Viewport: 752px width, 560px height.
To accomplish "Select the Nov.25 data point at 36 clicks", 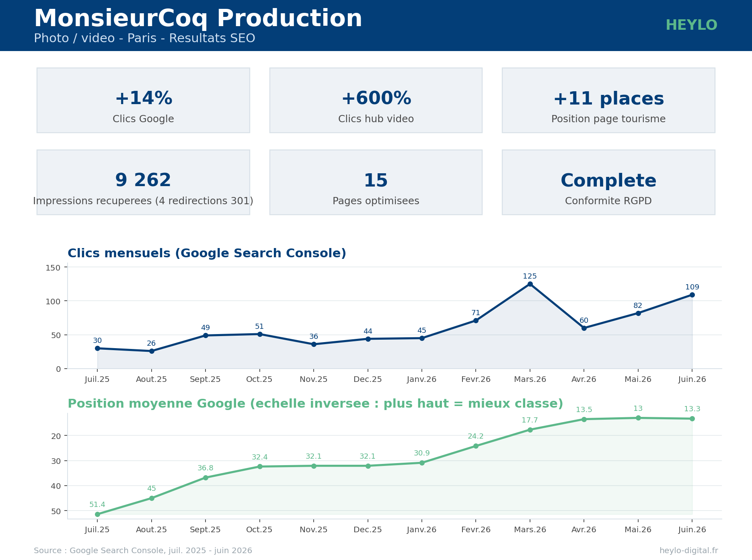I will click(x=314, y=344).
